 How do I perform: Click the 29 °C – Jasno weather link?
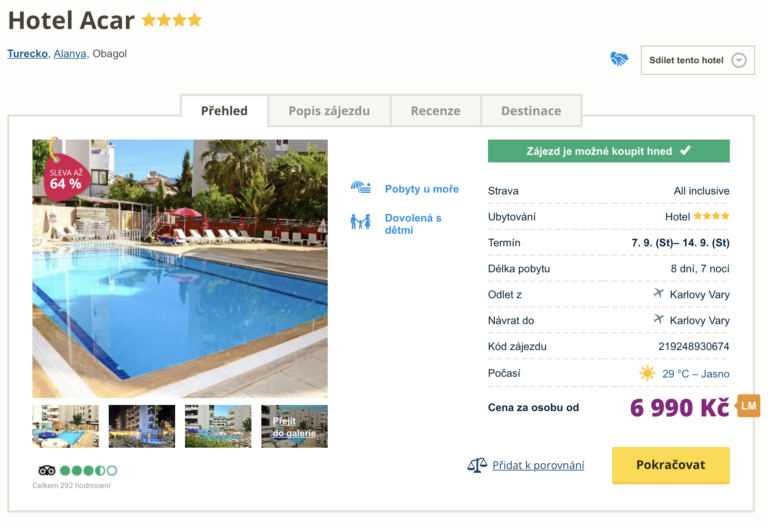(x=695, y=373)
